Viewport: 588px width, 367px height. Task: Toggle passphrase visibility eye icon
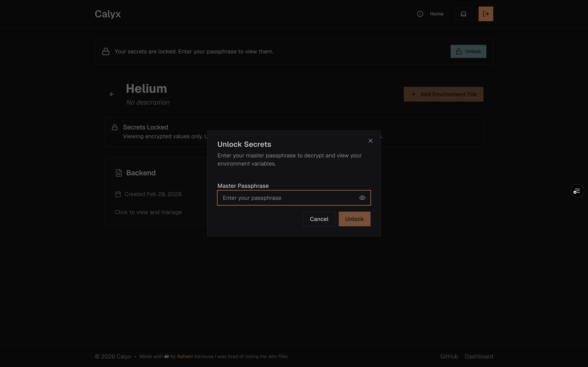tap(362, 198)
